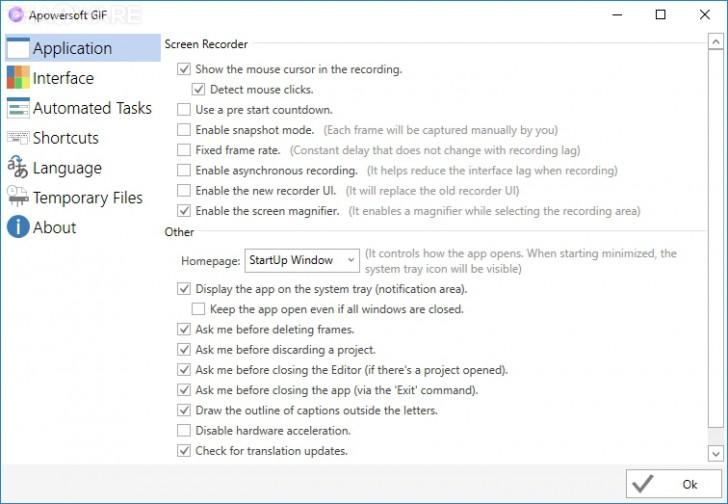Minimize the Apowersoft GIF window
Screen dimensions: 728x504
coord(617,15)
